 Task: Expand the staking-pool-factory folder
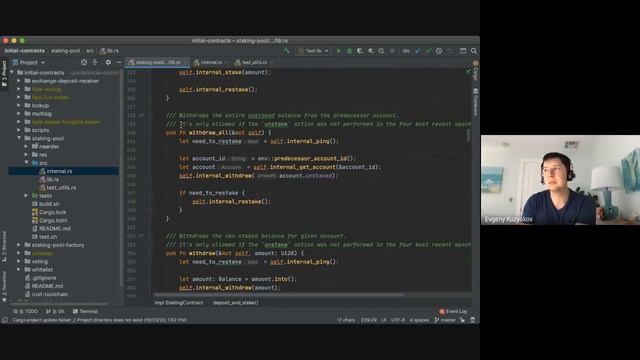pyautogui.click(x=19, y=245)
